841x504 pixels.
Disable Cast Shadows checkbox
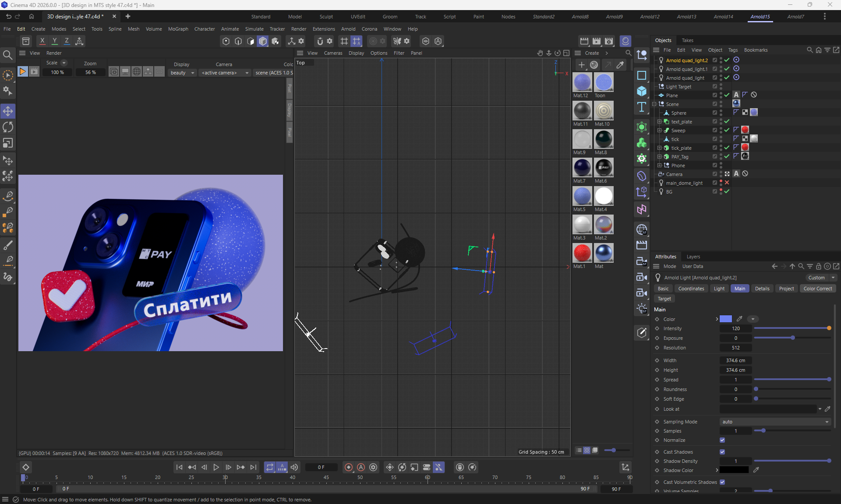pyautogui.click(x=722, y=452)
